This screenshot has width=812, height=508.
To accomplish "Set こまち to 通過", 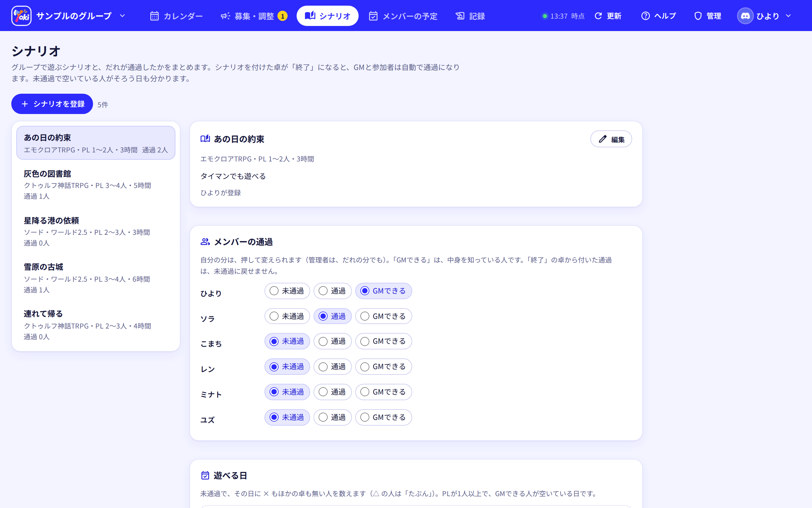I will [332, 341].
